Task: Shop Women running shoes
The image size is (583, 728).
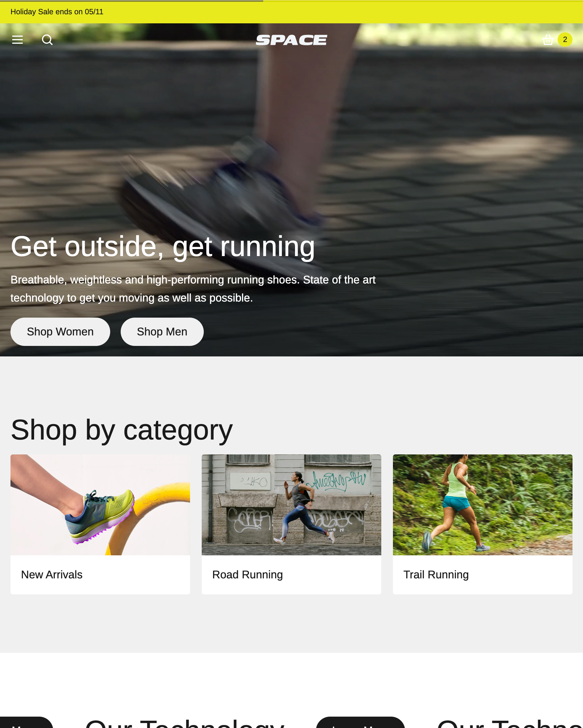Action: [60, 332]
